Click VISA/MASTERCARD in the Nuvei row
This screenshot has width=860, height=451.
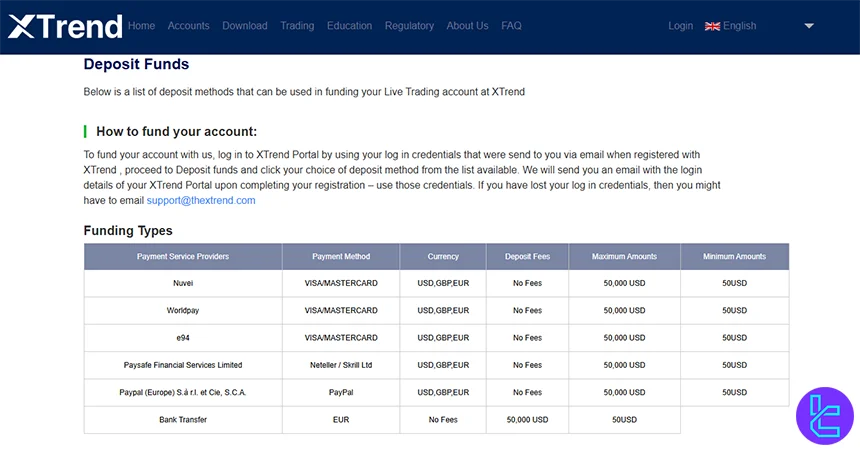pos(341,283)
